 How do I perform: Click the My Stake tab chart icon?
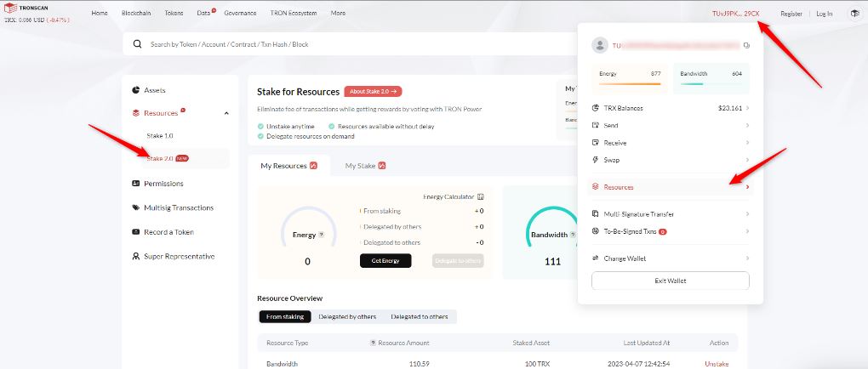click(381, 166)
